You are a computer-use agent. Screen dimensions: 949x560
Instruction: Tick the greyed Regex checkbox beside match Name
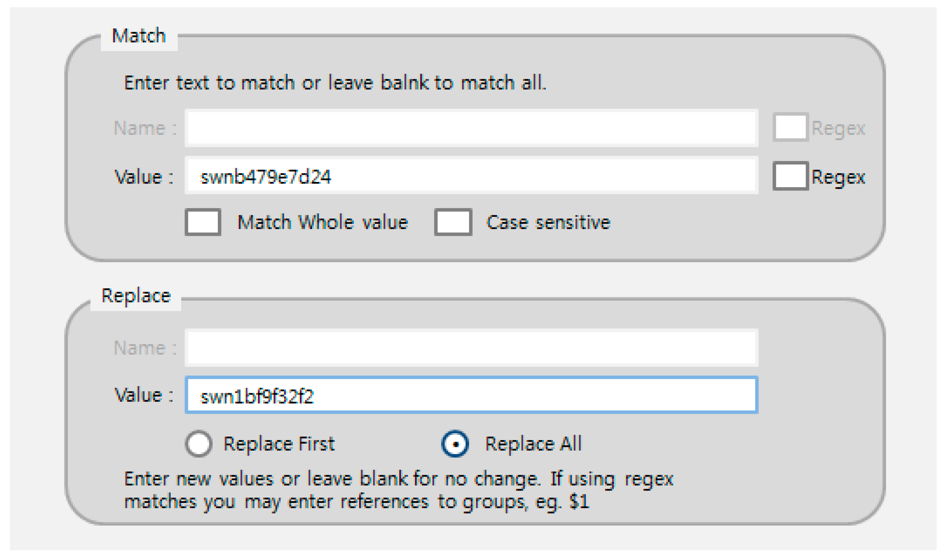pos(791,128)
